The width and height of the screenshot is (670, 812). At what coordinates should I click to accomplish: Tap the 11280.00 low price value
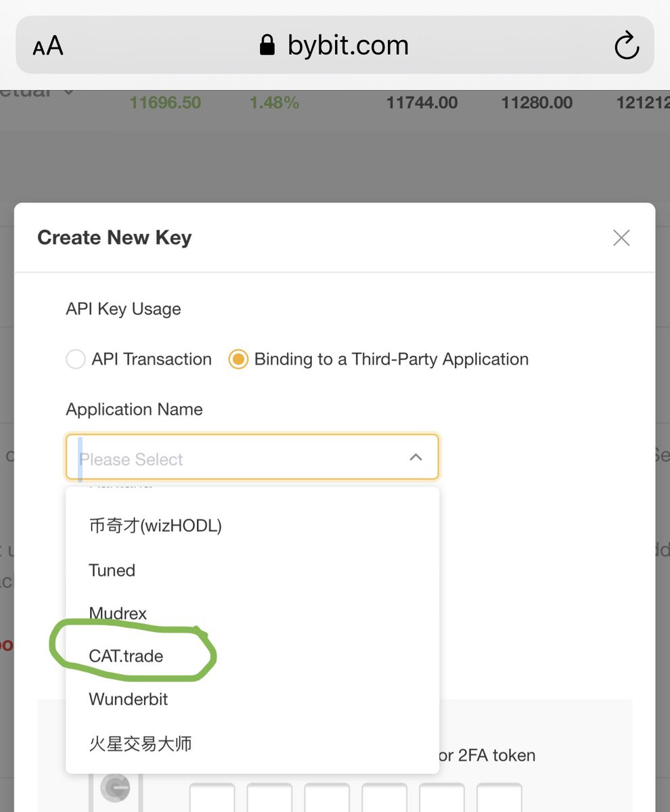[537, 103]
